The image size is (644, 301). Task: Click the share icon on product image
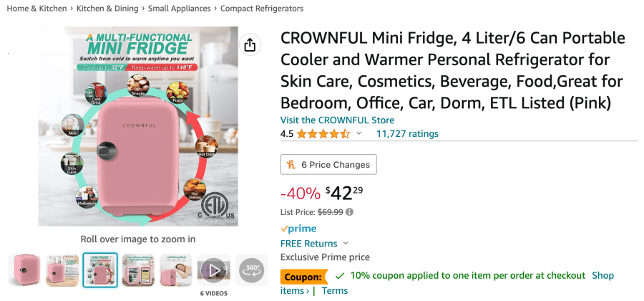coord(250,45)
